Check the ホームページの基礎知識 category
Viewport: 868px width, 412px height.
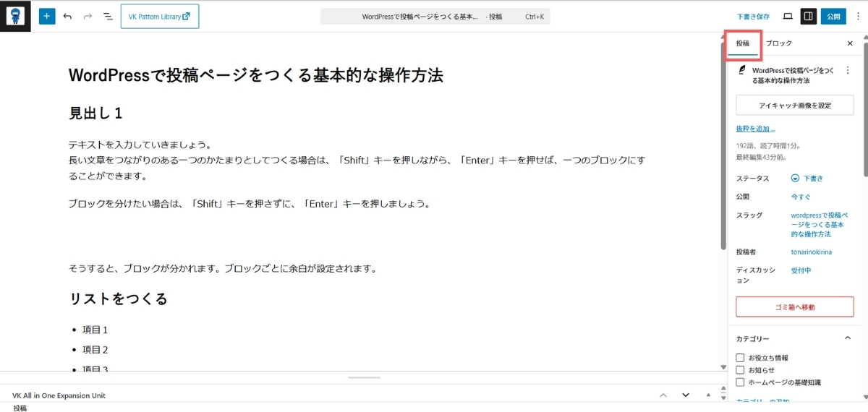(740, 382)
